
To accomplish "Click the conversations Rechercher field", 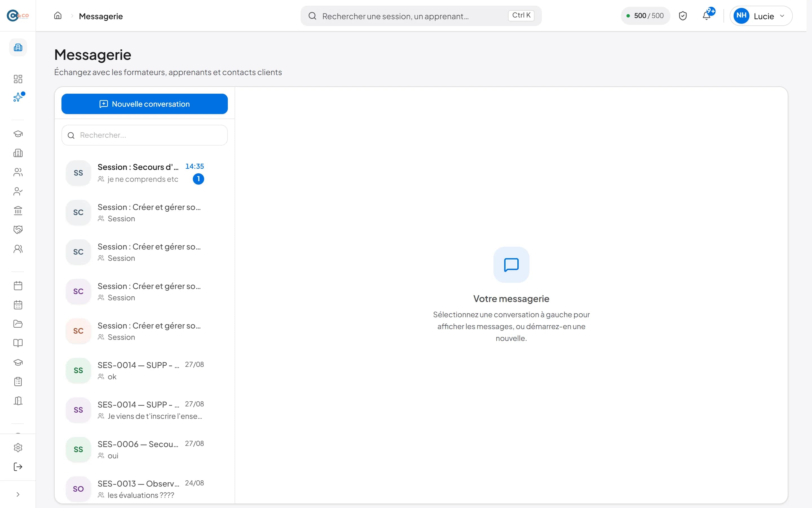I will point(145,135).
